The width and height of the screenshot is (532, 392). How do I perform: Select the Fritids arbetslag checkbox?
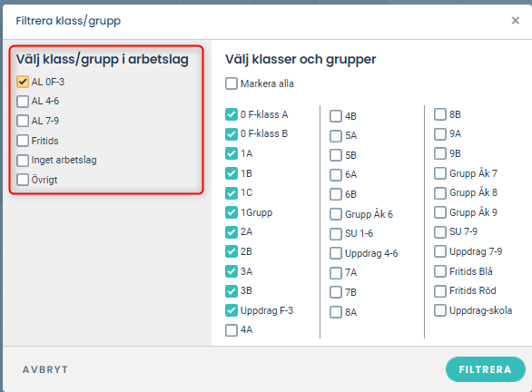coord(23,141)
